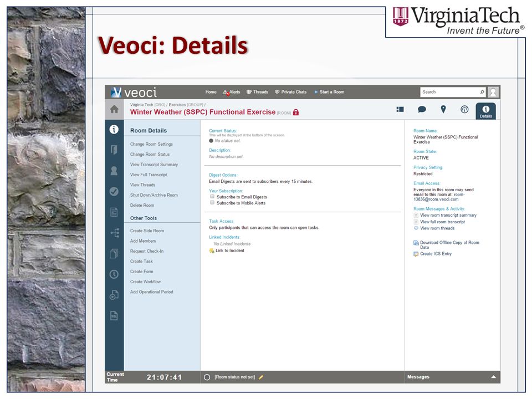Open the door sidebar icon
The image size is (532, 399).
tap(114, 150)
